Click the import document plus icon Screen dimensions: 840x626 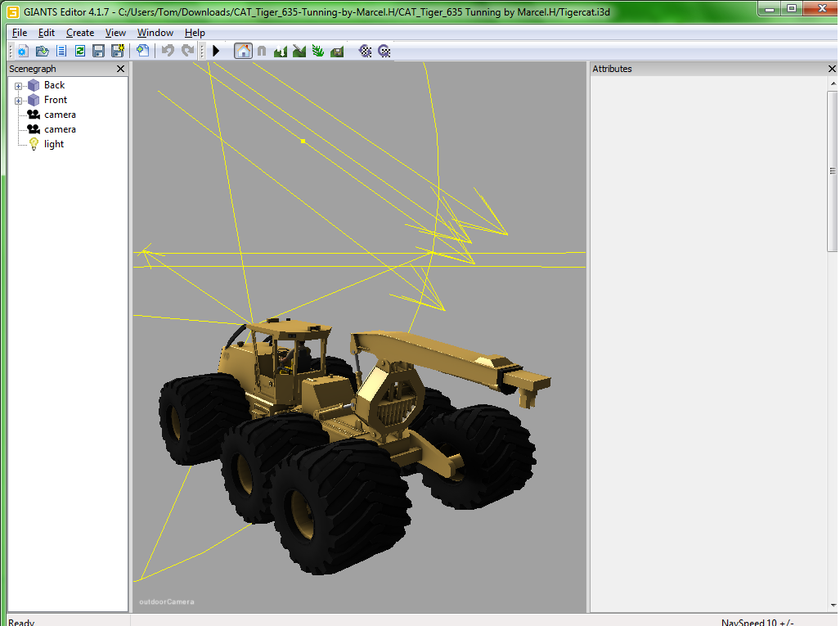pyautogui.click(x=142, y=51)
